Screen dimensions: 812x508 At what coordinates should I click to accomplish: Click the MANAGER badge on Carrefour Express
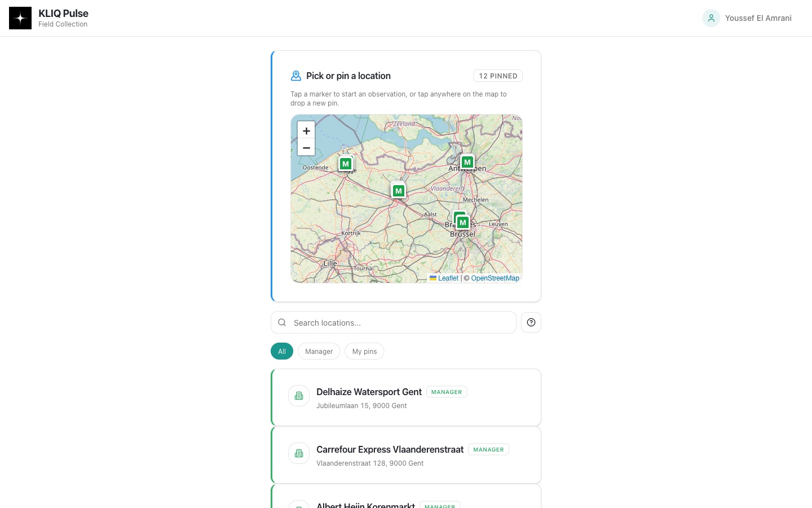(488, 449)
